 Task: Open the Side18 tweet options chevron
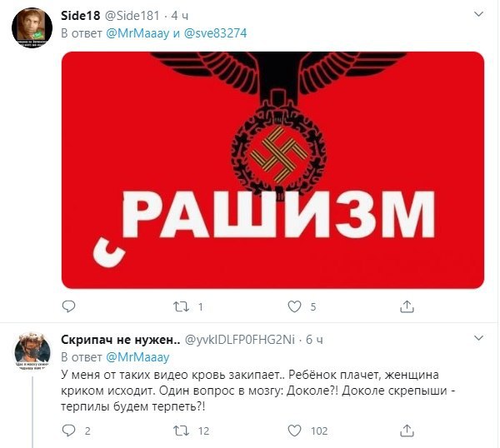coord(478,14)
